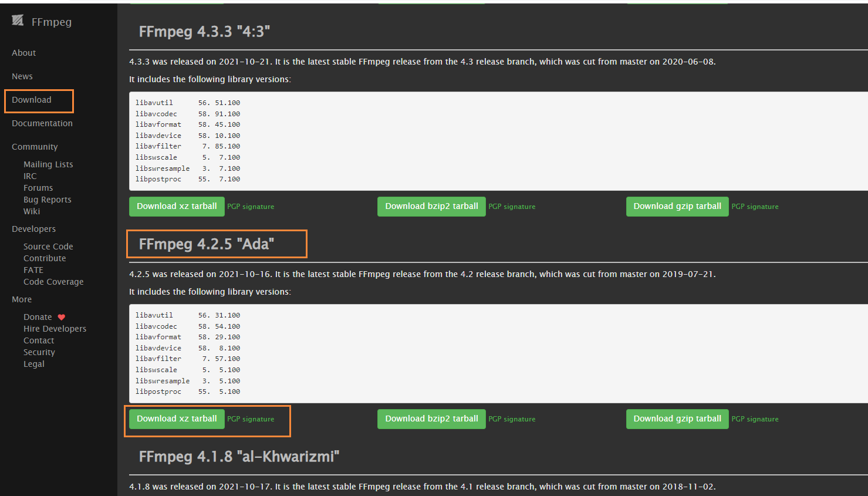Open PGP signature for 4.2.5 gzip tarball
This screenshot has width=868, height=496.
pyautogui.click(x=755, y=419)
